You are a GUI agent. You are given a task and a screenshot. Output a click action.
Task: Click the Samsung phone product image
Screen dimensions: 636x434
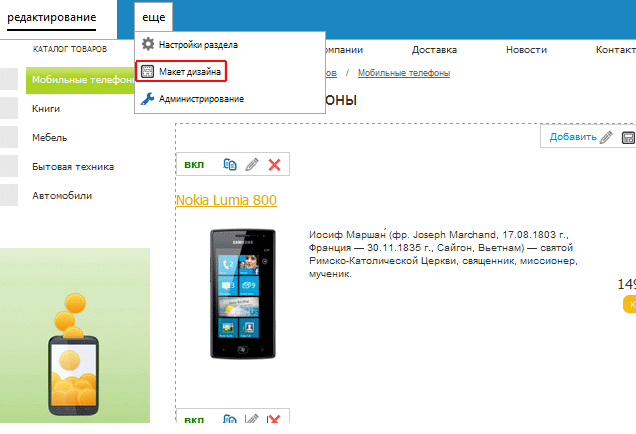pos(239,293)
